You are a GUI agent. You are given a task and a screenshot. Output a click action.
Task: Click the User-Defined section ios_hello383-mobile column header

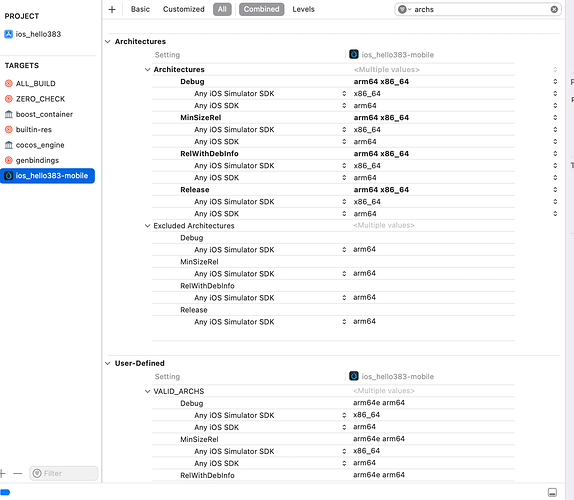(391, 376)
